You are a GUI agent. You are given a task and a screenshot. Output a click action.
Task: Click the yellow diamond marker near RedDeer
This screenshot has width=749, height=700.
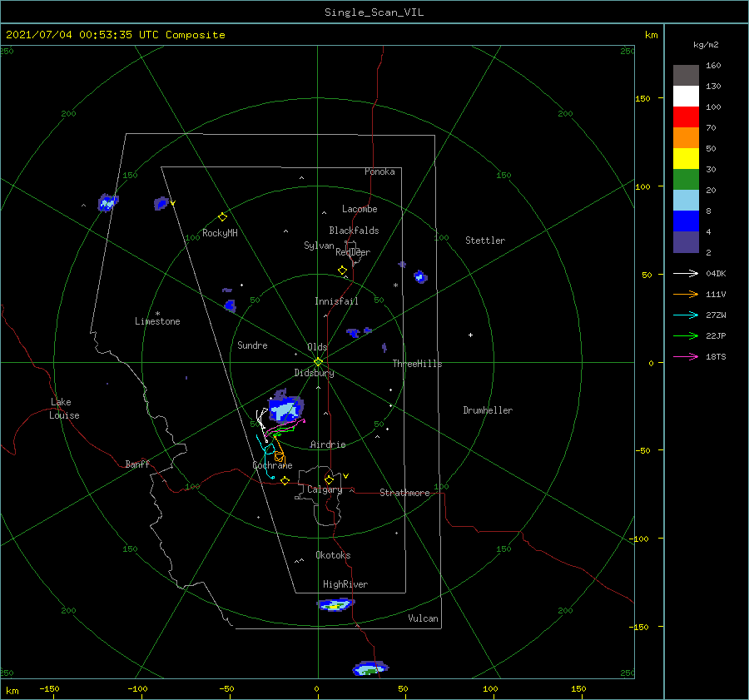pyautogui.click(x=342, y=271)
